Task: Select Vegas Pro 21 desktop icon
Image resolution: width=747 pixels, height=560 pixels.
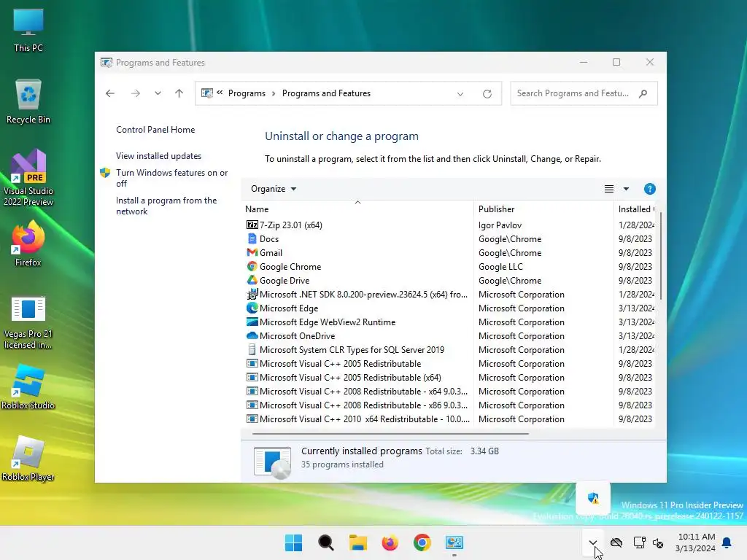Action: point(28,322)
